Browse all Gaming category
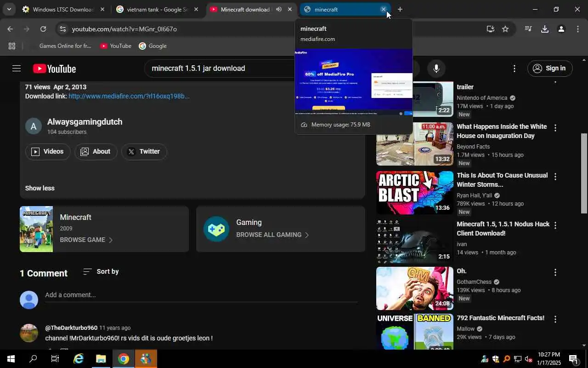Image resolution: width=588 pixels, height=368 pixels. 281,229
